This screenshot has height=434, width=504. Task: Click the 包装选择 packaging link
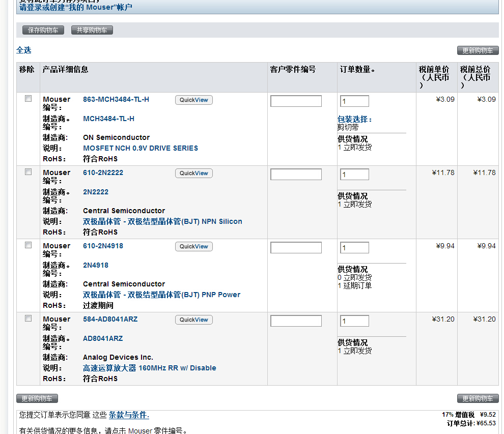point(354,119)
